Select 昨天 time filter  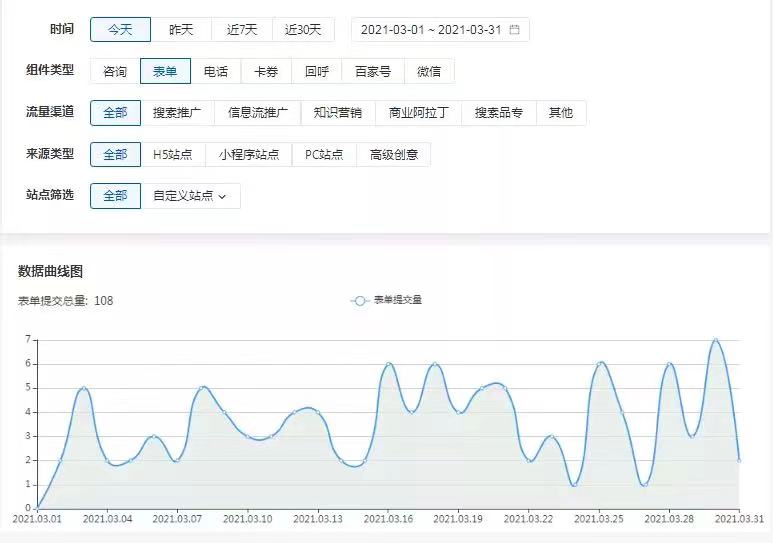(181, 30)
